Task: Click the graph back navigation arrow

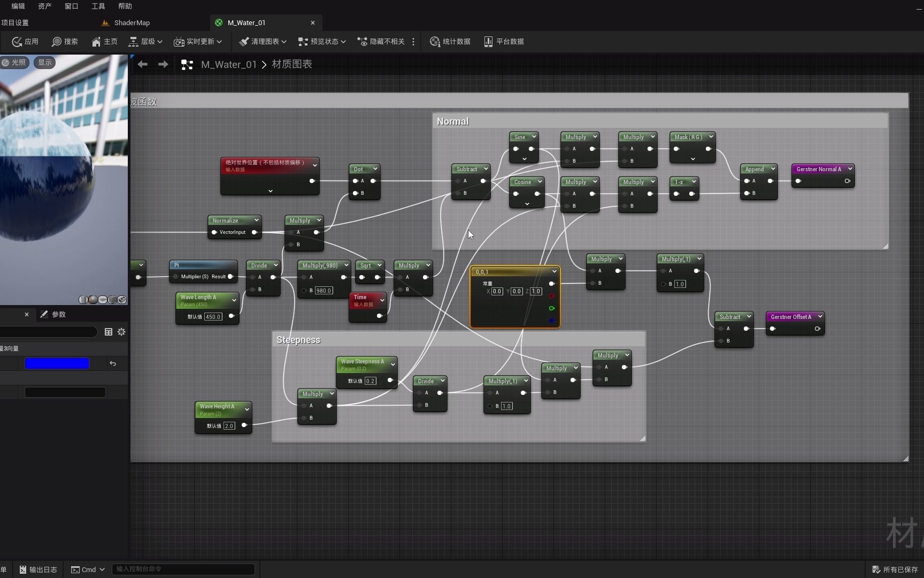Action: click(x=142, y=64)
